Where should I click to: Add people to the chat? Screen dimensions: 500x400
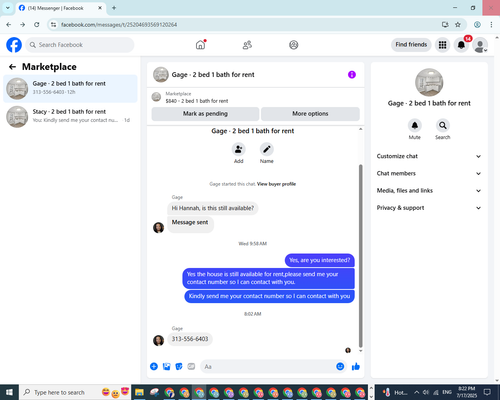[x=239, y=149]
